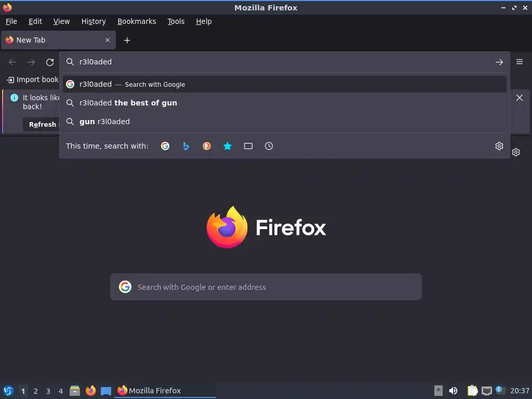The width and height of the screenshot is (532, 399).
Task: Open the start menu on taskbar
Action: (8, 391)
